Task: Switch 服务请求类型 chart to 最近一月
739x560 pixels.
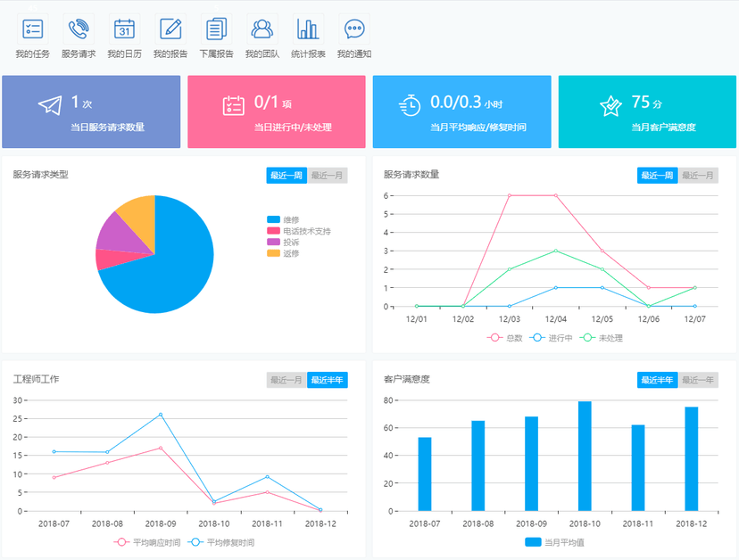Action: 327,176
